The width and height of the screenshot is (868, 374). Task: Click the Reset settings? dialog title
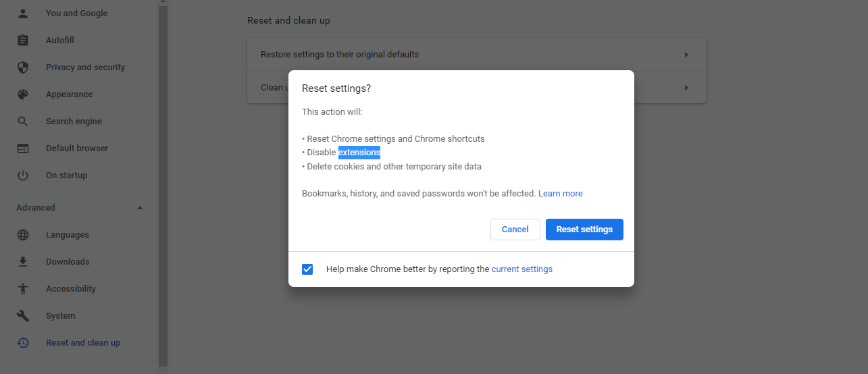coord(336,88)
